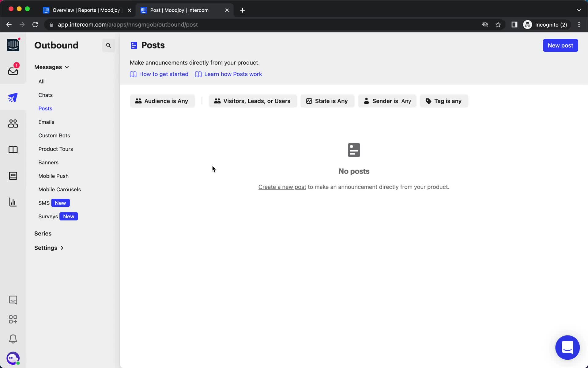The width and height of the screenshot is (588, 368).
Task: Open the Knowledge Base icon
Action: point(13,149)
